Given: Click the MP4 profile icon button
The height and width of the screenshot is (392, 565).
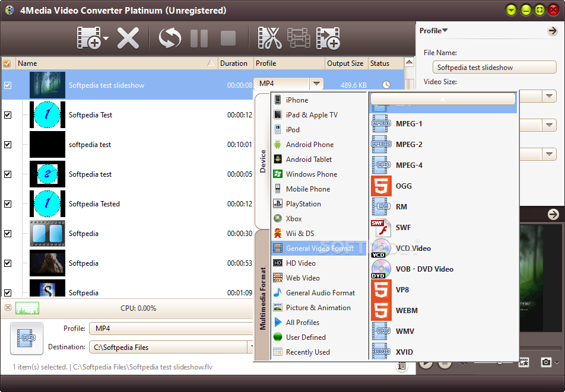Looking at the screenshot, I should pyautogui.click(x=27, y=339).
